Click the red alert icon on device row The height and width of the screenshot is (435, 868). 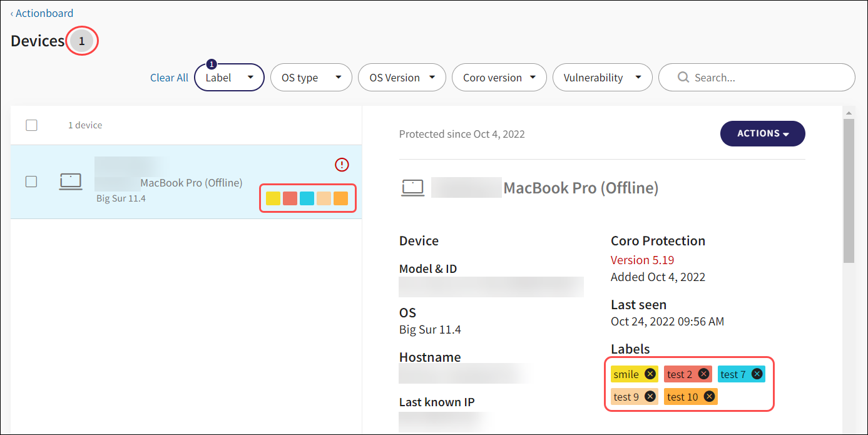[x=342, y=165]
